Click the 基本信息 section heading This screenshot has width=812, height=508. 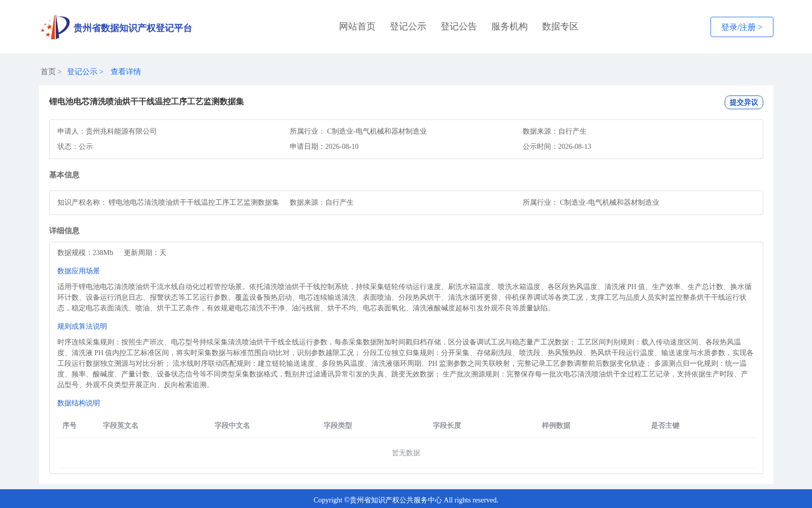pos(64,175)
